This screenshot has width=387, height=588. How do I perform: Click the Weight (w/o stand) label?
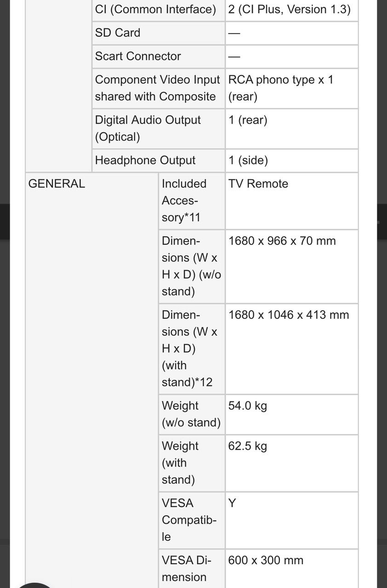191,414
